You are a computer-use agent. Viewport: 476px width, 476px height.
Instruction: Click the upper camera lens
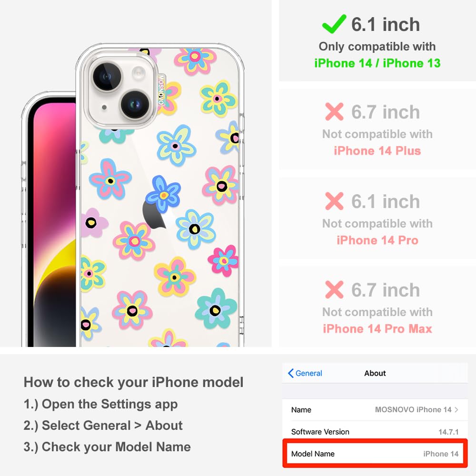click(x=107, y=76)
